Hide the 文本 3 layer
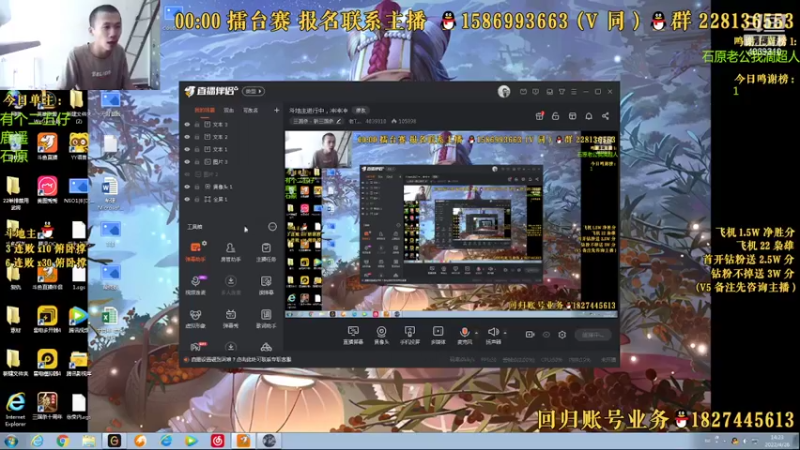 tap(187, 124)
